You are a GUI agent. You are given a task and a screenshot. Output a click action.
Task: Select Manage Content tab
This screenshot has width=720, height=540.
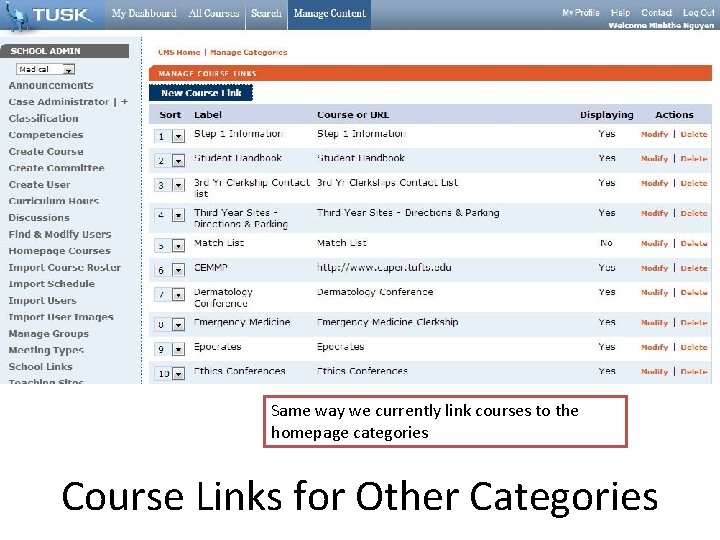click(330, 13)
